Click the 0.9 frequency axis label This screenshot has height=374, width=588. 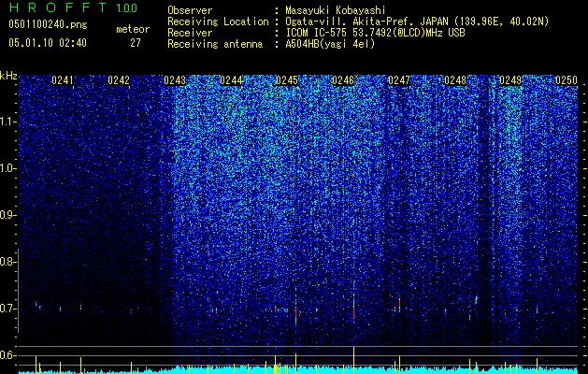coord(7,215)
